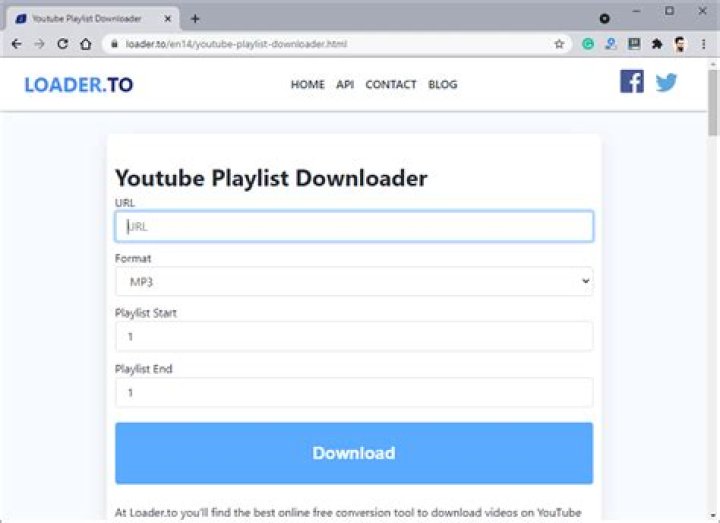Image resolution: width=720 pixels, height=523 pixels.
Task: Click the blue Download button
Action: pos(354,453)
